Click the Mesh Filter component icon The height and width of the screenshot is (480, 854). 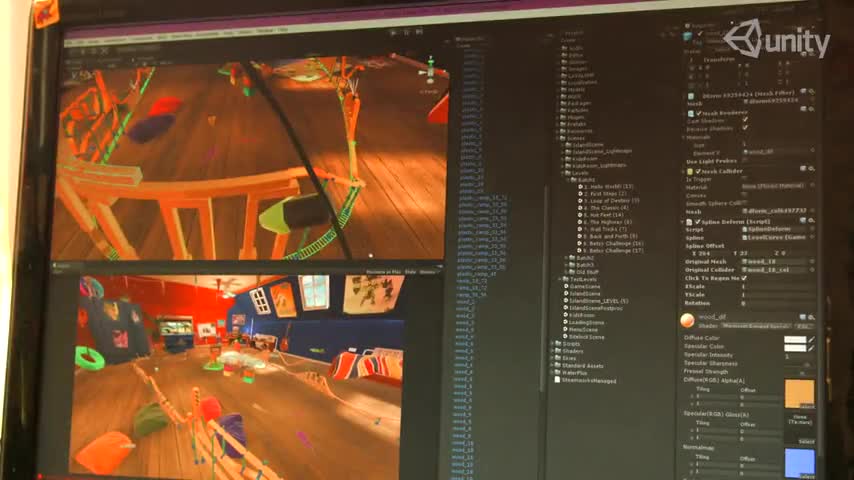click(691, 96)
